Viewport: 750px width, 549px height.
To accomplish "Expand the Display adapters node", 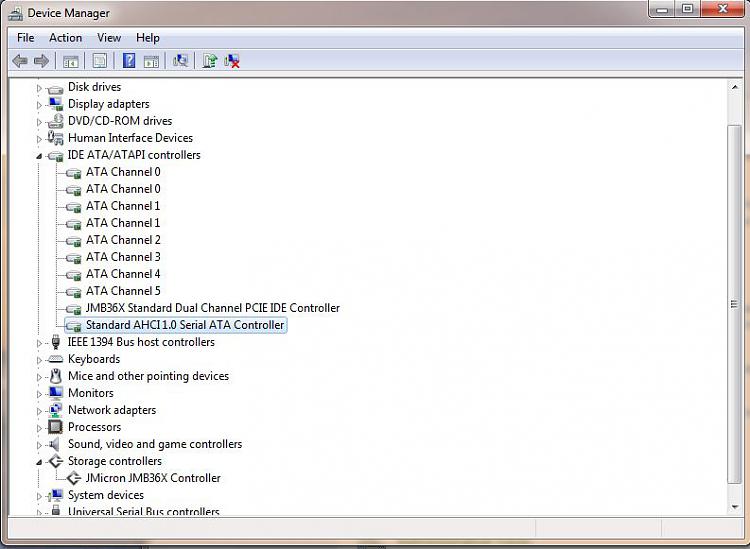I will pos(39,105).
